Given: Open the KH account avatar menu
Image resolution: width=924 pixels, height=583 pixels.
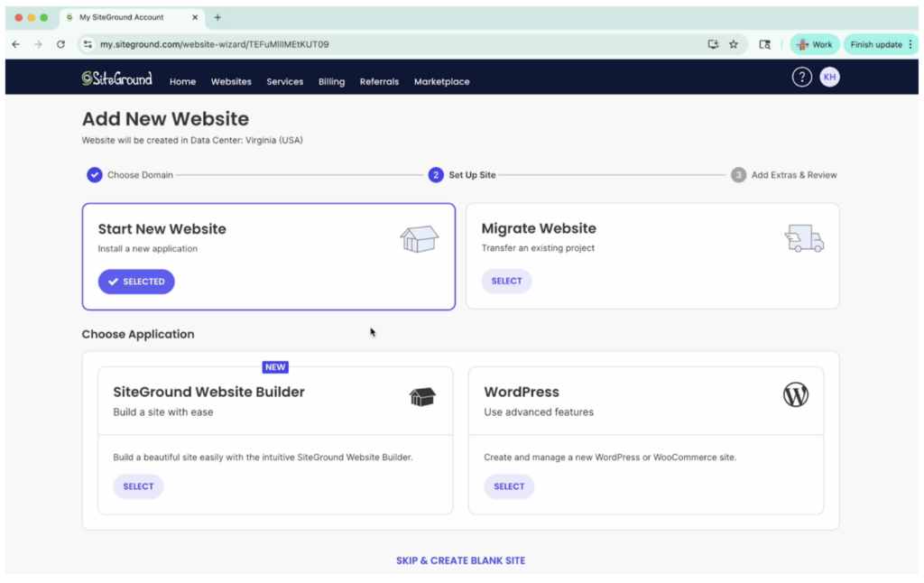Looking at the screenshot, I should click(829, 78).
